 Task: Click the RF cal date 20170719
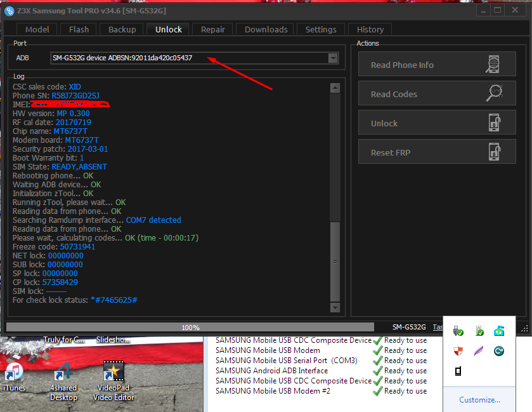coord(74,123)
